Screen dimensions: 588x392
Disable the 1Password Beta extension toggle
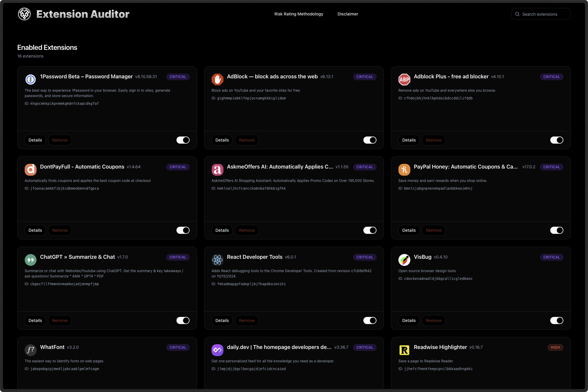click(x=183, y=140)
